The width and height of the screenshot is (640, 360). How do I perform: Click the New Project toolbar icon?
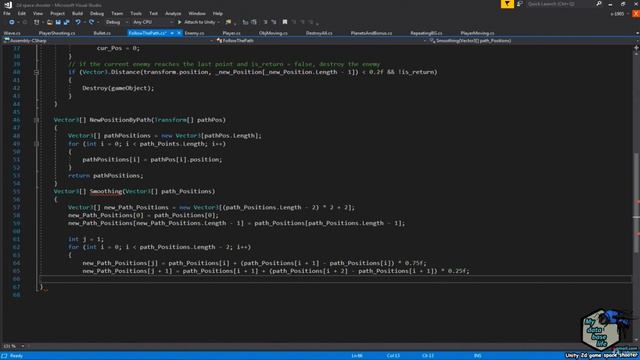36,22
